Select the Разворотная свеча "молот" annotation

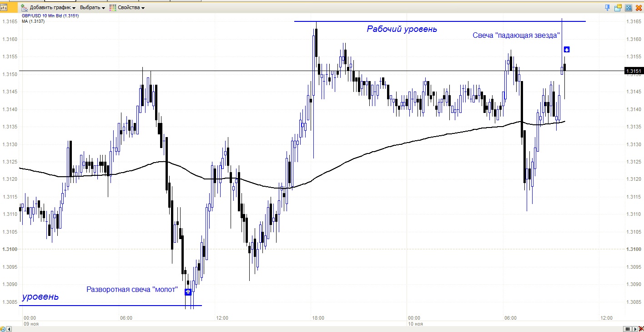pos(132,289)
